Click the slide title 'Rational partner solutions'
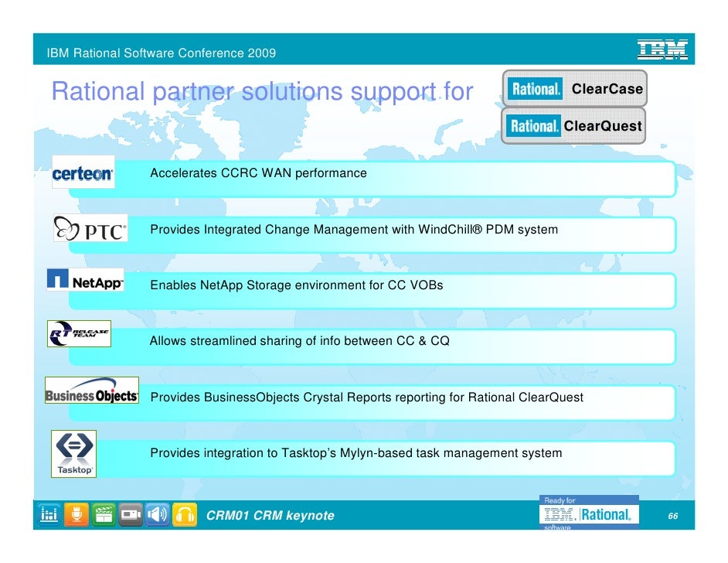Screen dimensions: 728x563 coord(262,91)
